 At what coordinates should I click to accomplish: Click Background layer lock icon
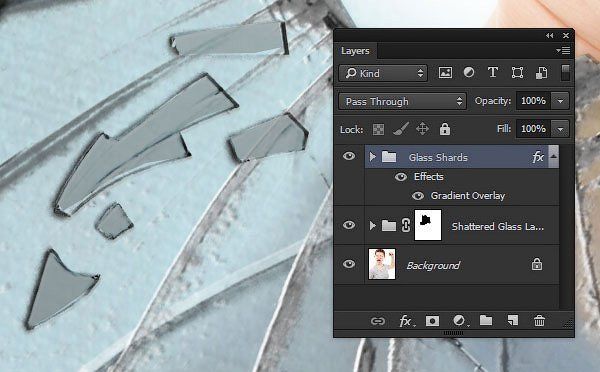click(536, 264)
